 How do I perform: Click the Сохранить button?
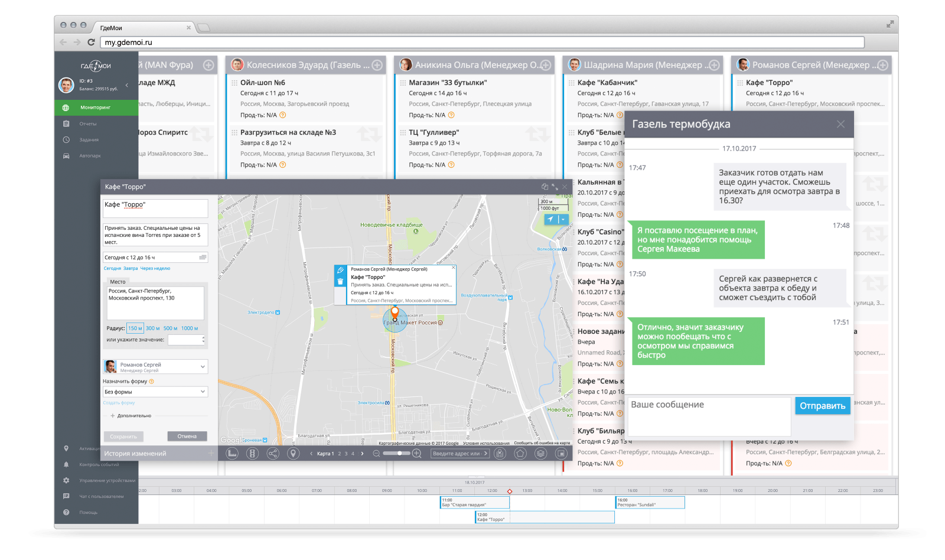coord(123,437)
